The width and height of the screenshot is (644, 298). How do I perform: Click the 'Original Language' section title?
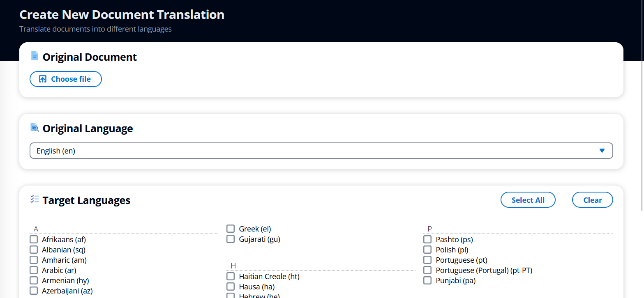[x=88, y=128]
